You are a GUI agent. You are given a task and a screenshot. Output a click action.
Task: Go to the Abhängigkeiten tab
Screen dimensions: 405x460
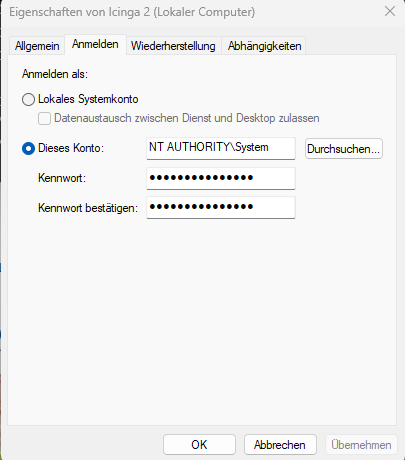click(264, 46)
